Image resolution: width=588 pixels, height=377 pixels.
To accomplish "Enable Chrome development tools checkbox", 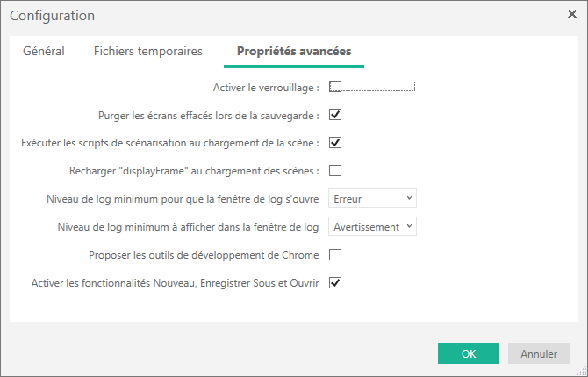I will 335,255.
